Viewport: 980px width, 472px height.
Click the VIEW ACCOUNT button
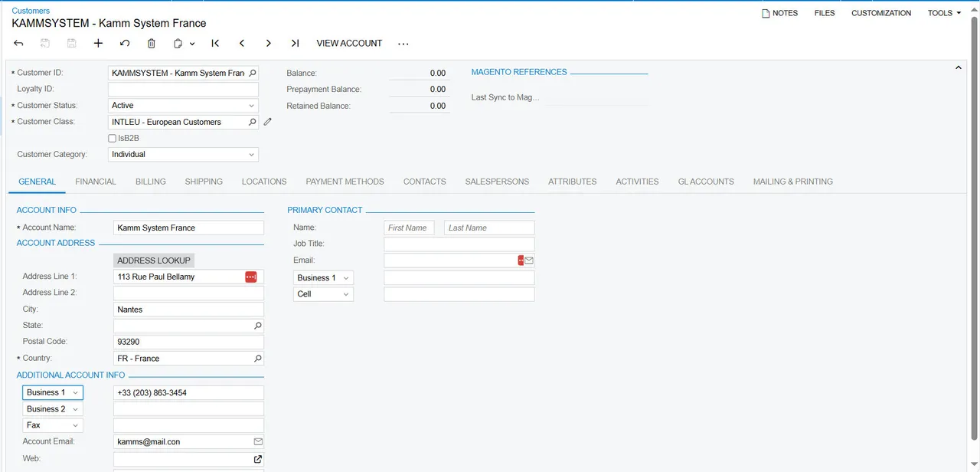click(x=349, y=44)
